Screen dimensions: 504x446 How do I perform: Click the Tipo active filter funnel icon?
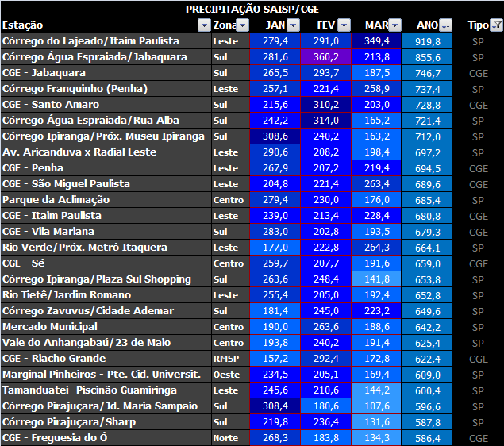(x=496, y=25)
